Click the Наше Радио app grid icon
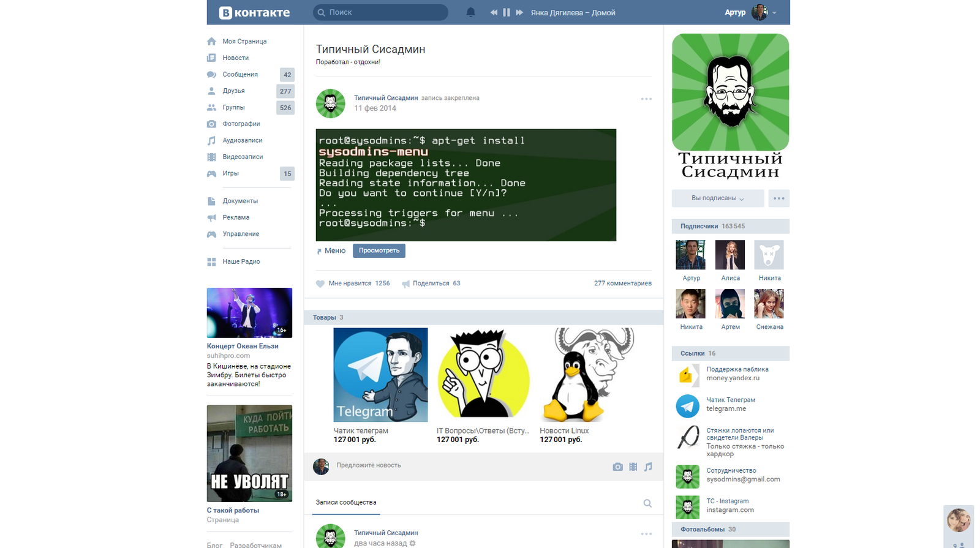 [x=211, y=261]
